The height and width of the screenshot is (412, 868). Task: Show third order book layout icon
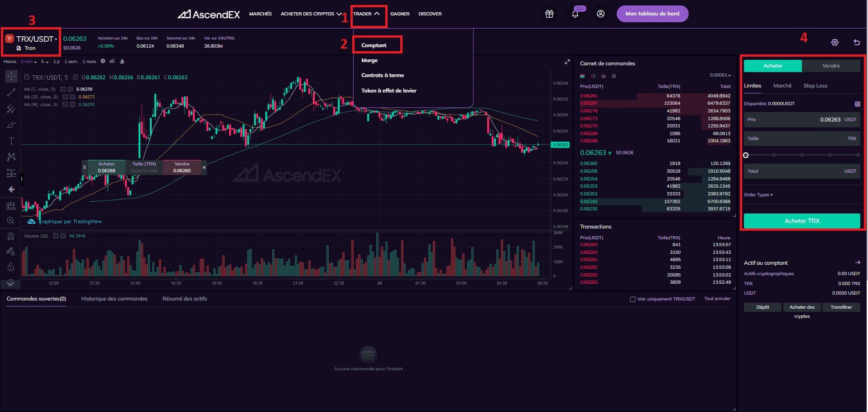click(x=603, y=76)
